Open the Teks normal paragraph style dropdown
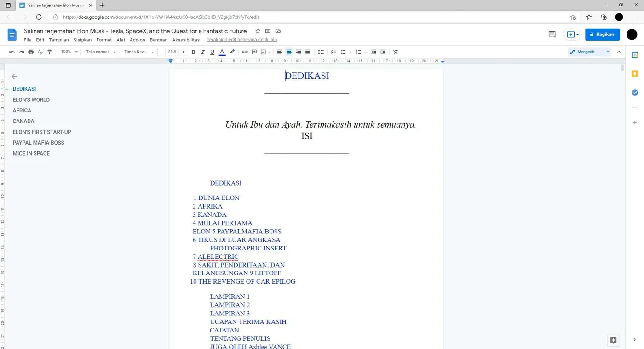The height and width of the screenshot is (349, 644). tap(101, 52)
